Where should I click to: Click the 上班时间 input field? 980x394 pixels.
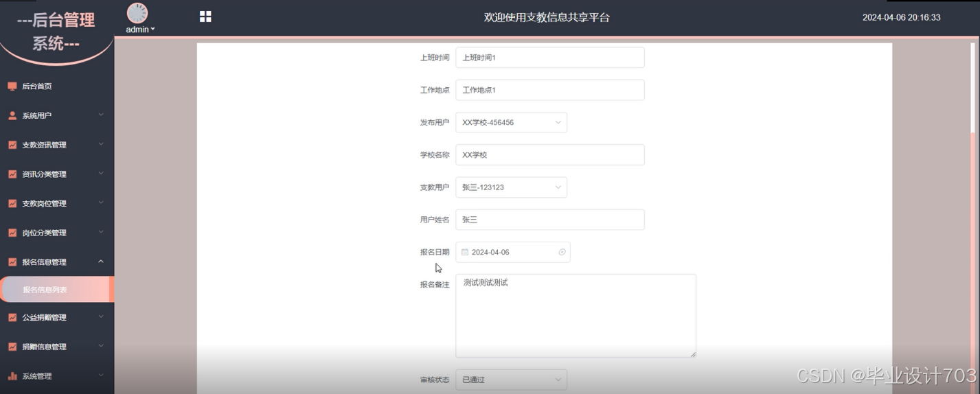(550, 58)
